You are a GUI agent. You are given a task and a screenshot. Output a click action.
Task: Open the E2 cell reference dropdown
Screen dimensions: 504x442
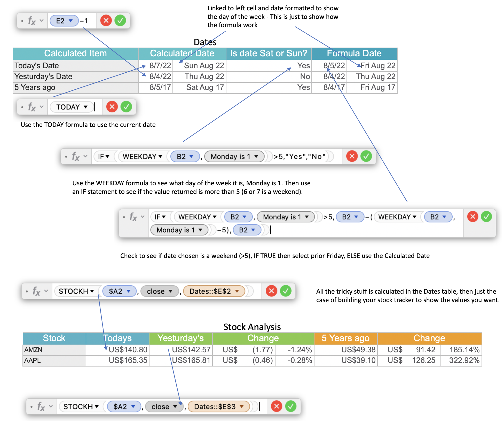[70, 21]
